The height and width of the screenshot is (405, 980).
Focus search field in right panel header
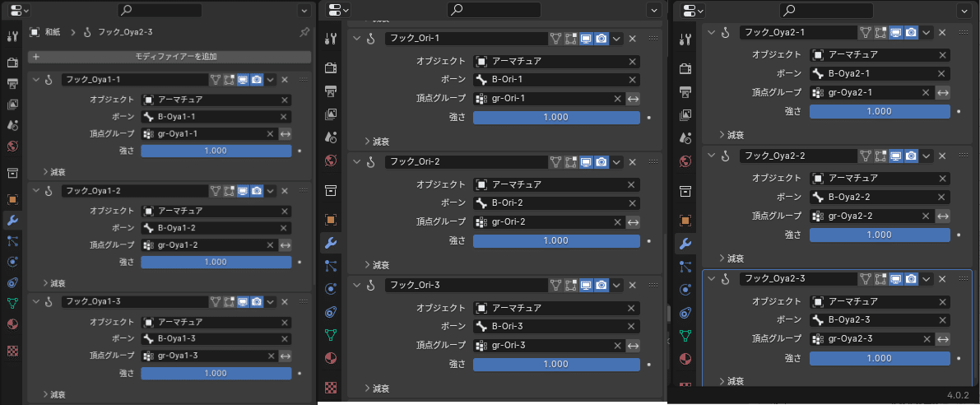(827, 9)
